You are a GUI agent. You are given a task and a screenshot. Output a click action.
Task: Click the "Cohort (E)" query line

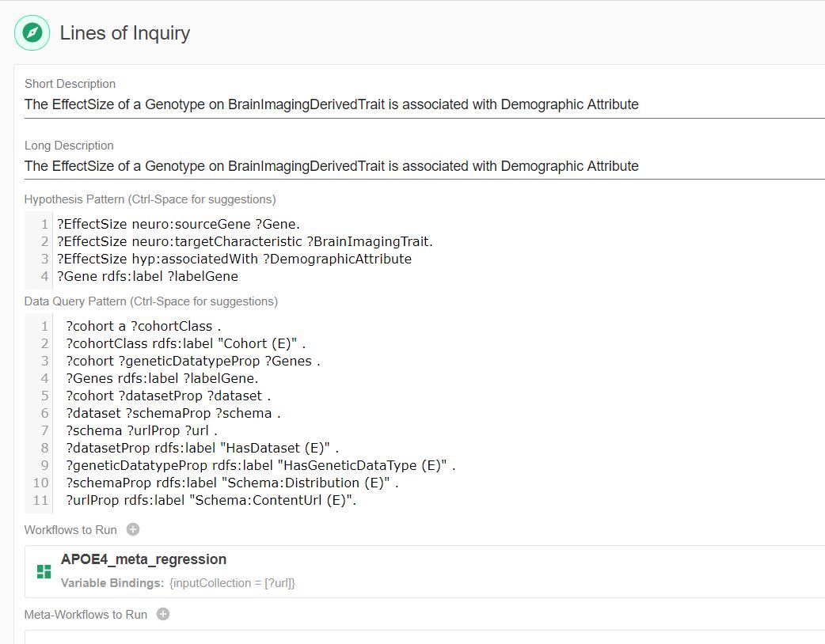185,343
